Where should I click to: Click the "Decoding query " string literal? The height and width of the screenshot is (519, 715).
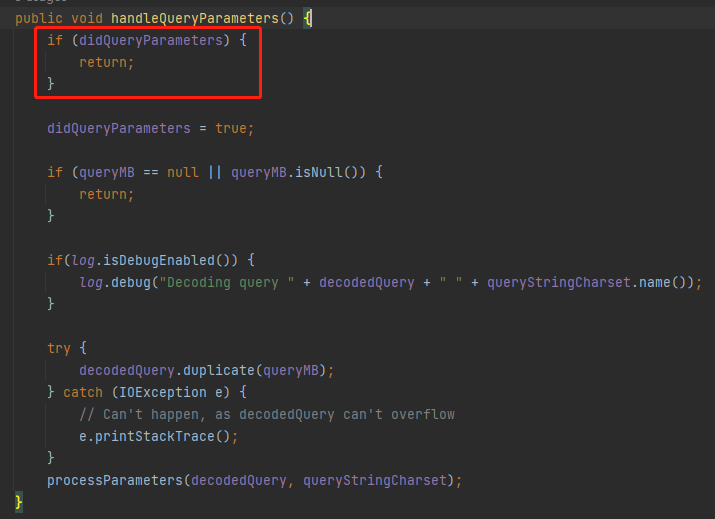(x=227, y=283)
